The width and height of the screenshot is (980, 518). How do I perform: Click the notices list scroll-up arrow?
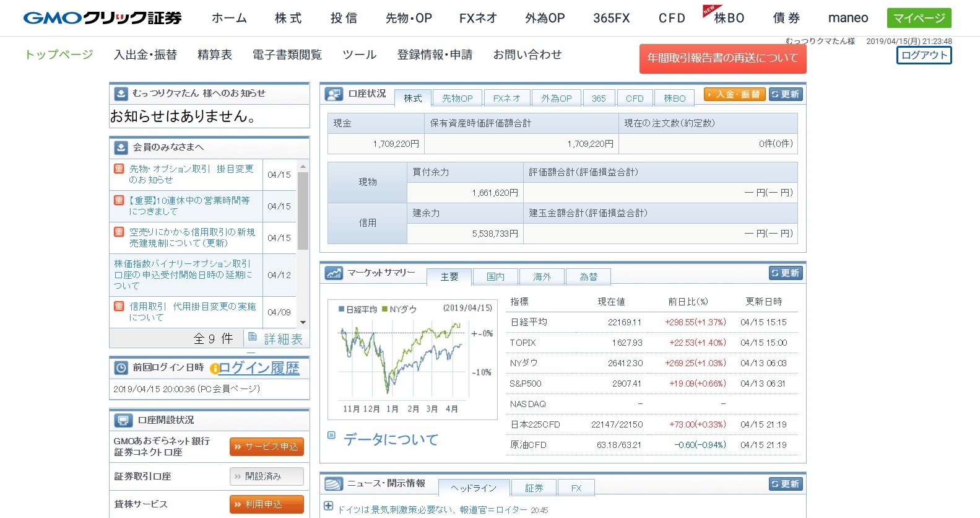pyautogui.click(x=303, y=166)
